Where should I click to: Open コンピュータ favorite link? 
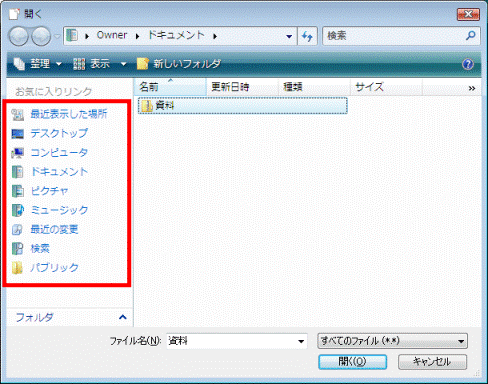coord(59,152)
